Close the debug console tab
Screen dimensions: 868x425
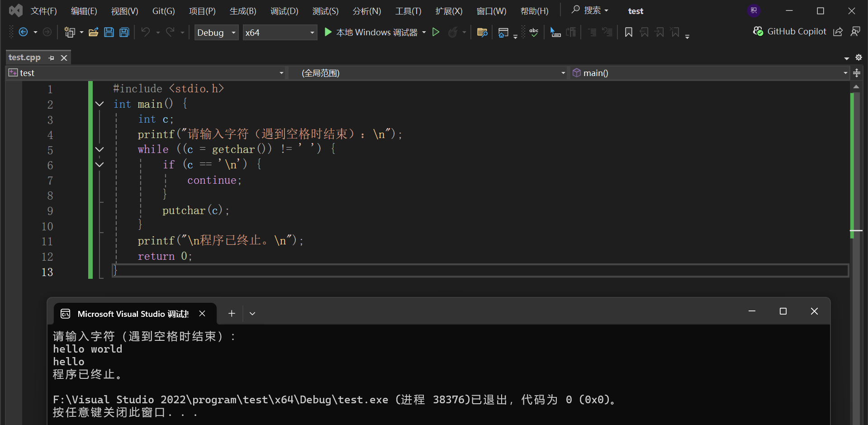click(x=202, y=314)
